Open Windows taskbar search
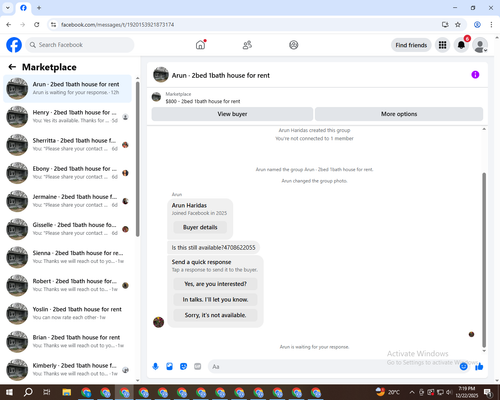 (x=28, y=392)
